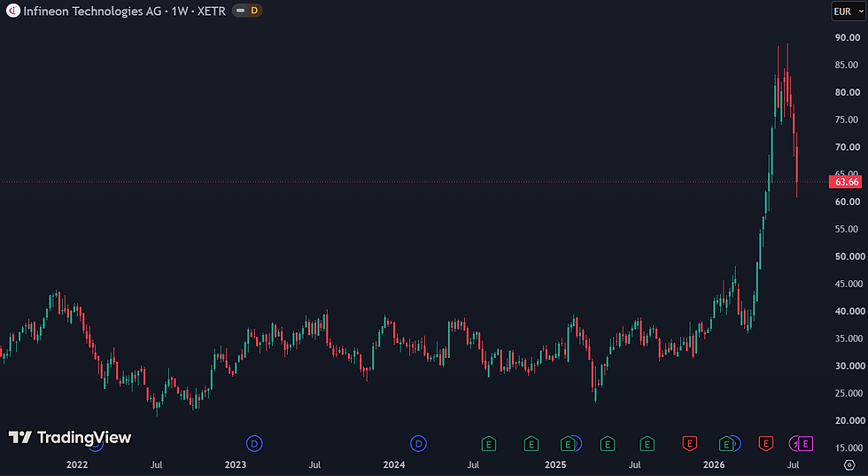868x476 pixels.
Task: Click the 20.000 price axis label
Action: (849, 420)
